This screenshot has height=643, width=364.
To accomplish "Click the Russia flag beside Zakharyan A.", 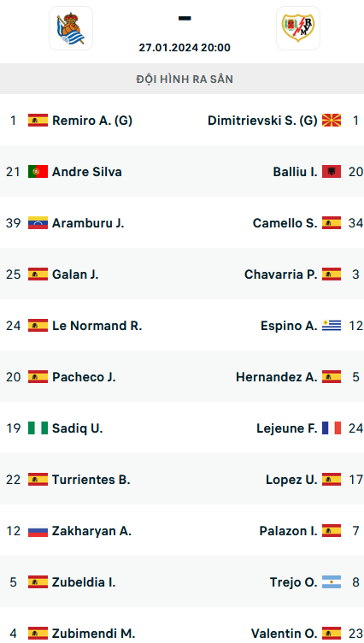I will (x=38, y=531).
